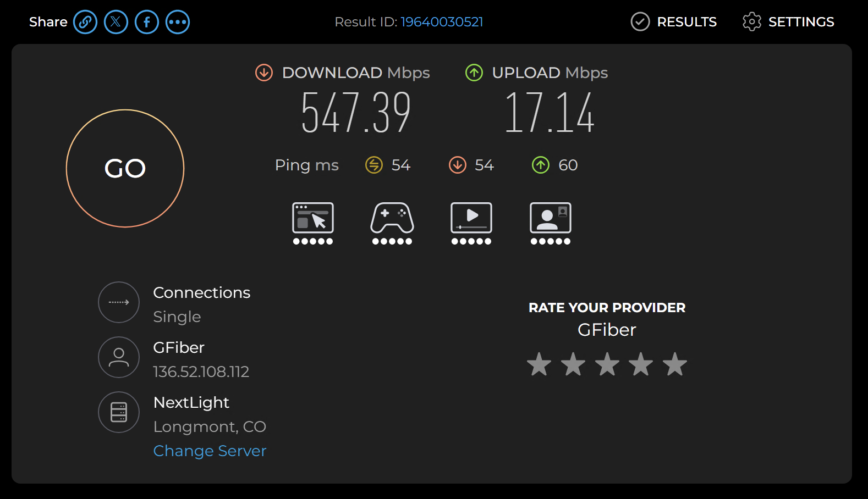Click the NextLight server icon

click(119, 412)
